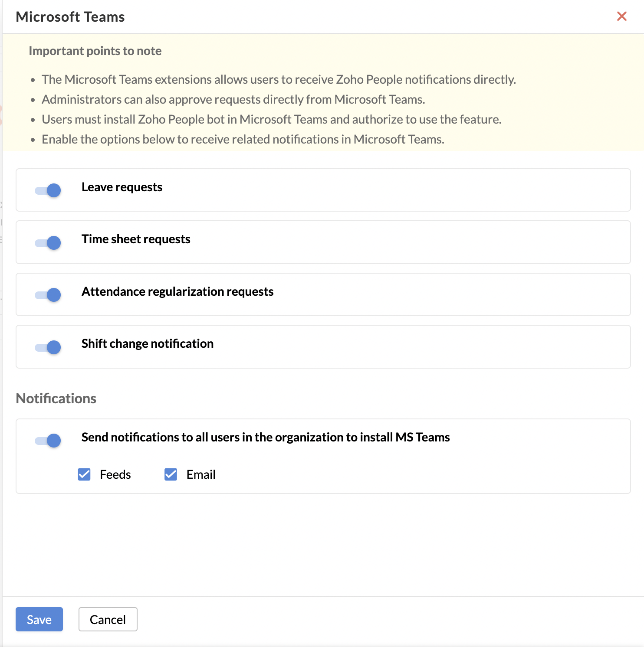Uncheck the Email checkbox
This screenshot has height=647, width=644.
pyautogui.click(x=171, y=474)
